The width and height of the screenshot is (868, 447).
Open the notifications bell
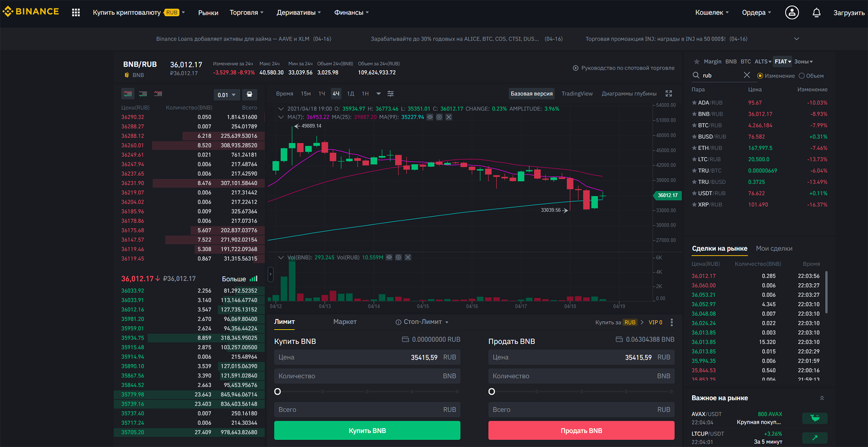click(x=816, y=13)
